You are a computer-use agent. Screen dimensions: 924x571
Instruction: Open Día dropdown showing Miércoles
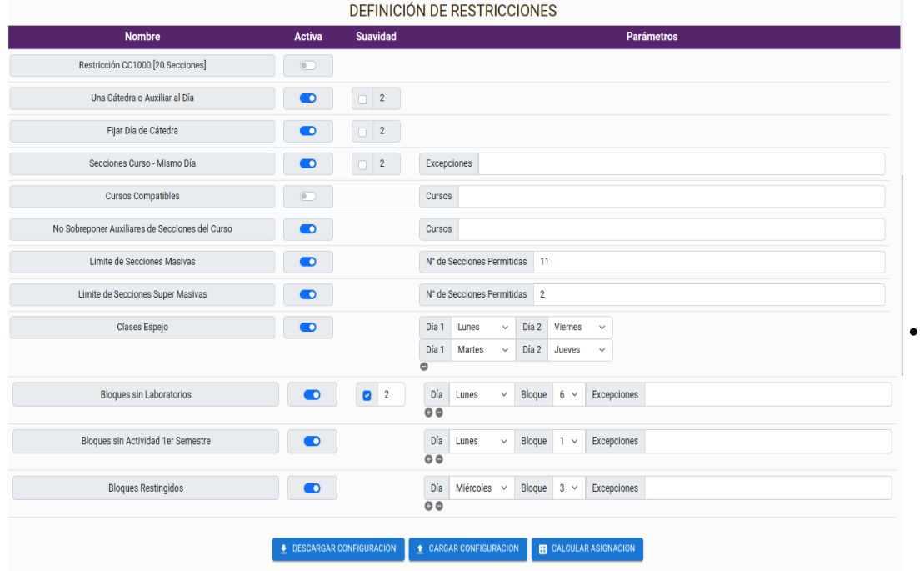482,488
